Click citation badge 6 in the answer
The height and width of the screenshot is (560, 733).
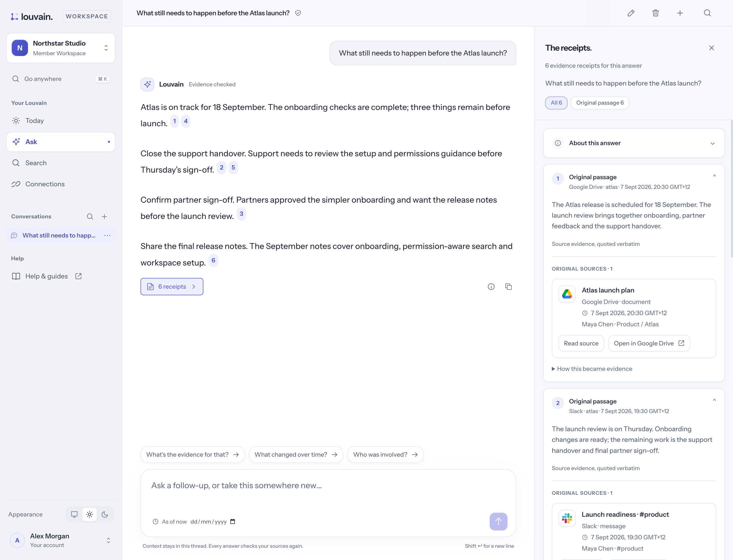[213, 260]
